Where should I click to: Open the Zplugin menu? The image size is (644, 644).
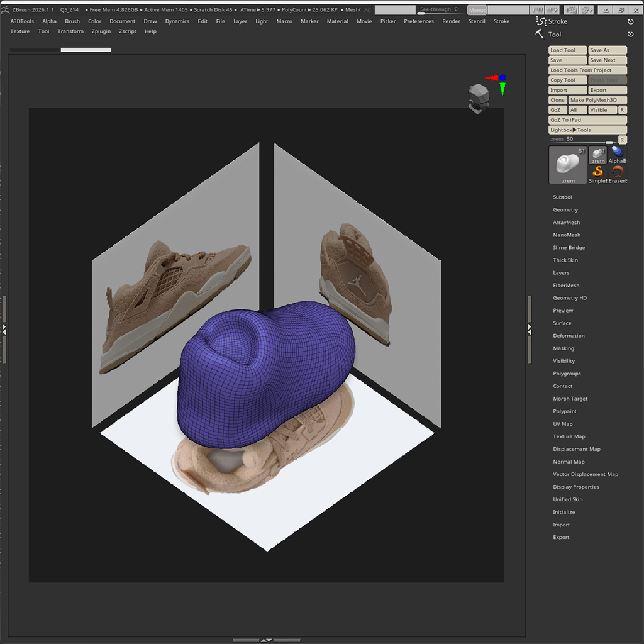coord(101,31)
